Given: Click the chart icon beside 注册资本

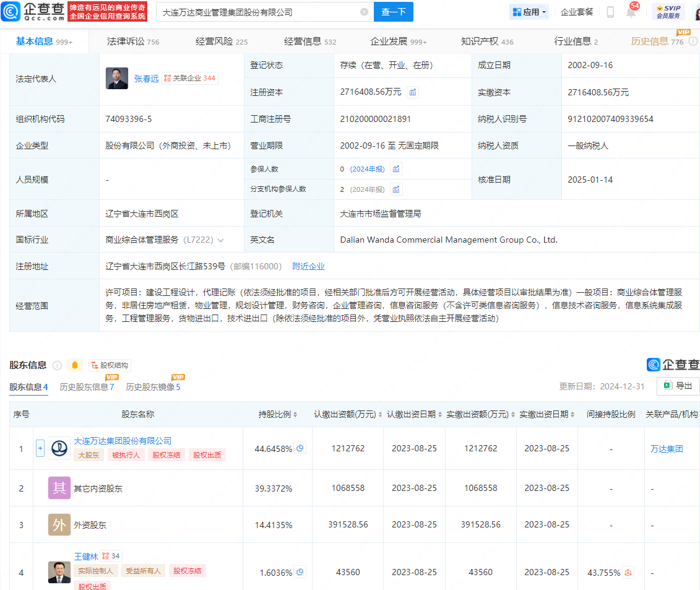Looking at the screenshot, I should (413, 92).
